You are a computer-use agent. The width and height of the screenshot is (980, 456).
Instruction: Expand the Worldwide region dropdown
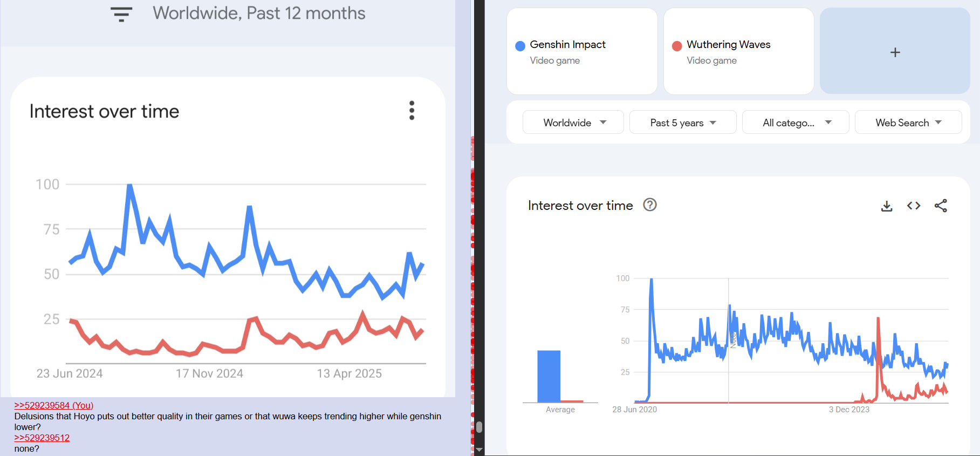(x=573, y=122)
